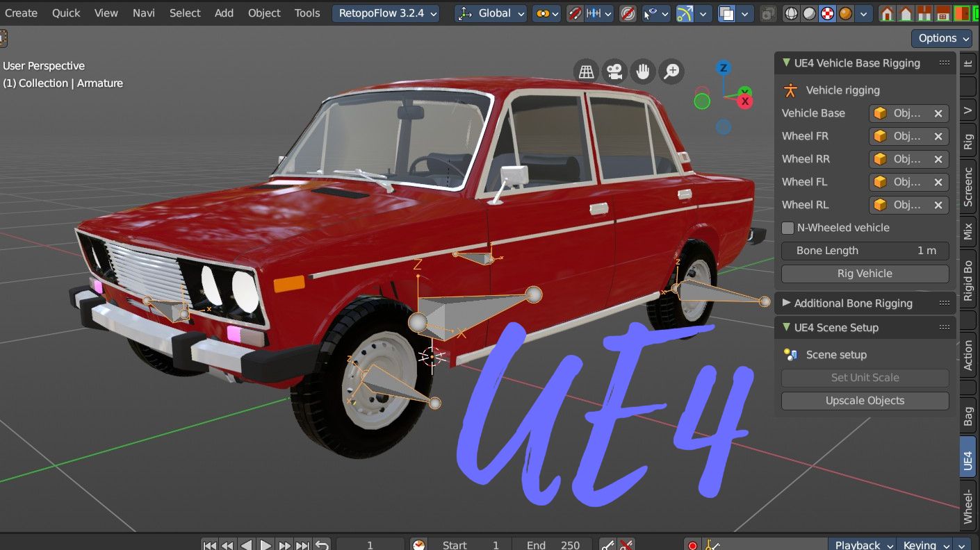Image resolution: width=980 pixels, height=550 pixels.
Task: Click the red auto-keying record button
Action: tap(692, 545)
